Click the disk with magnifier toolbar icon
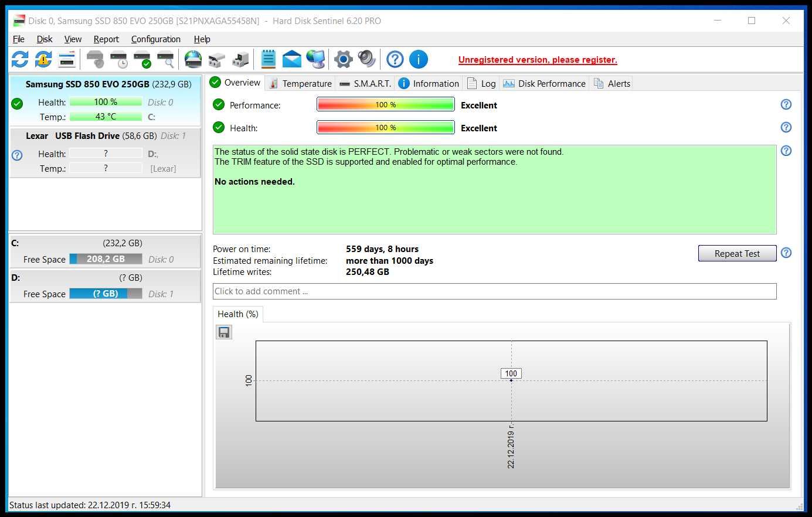Image resolution: width=812 pixels, height=517 pixels. [x=165, y=59]
